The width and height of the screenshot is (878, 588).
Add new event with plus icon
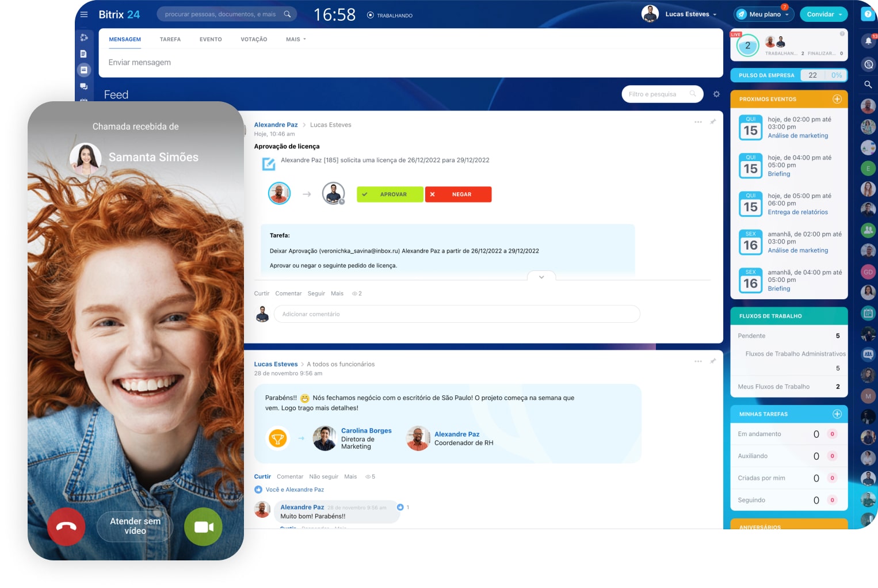[x=837, y=99]
